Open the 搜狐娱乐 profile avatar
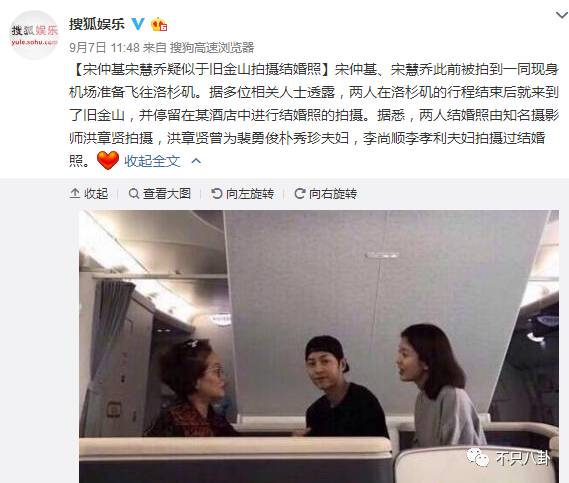Viewport: 569px width, 483px height. point(34,34)
